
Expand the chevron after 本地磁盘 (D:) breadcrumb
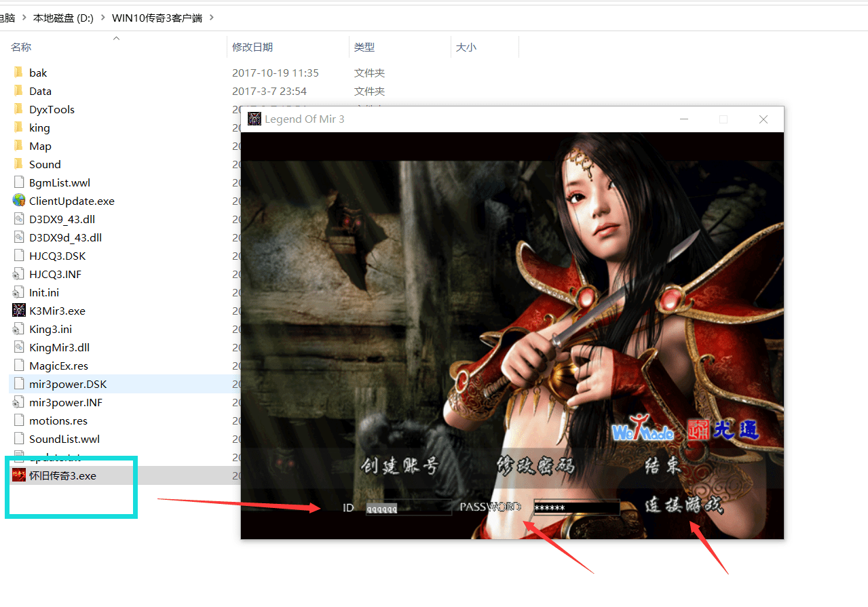click(x=103, y=18)
